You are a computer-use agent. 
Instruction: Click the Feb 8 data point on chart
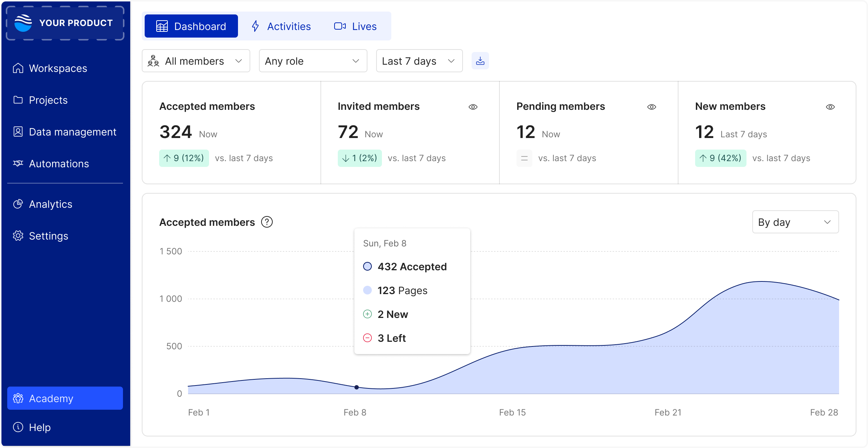click(357, 387)
